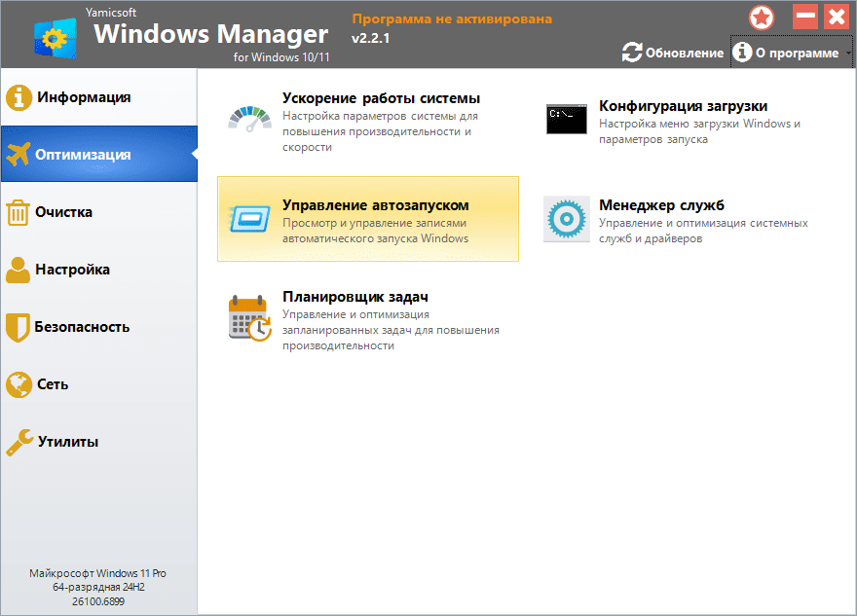Click the Windows Manager logo icon

coord(56,38)
